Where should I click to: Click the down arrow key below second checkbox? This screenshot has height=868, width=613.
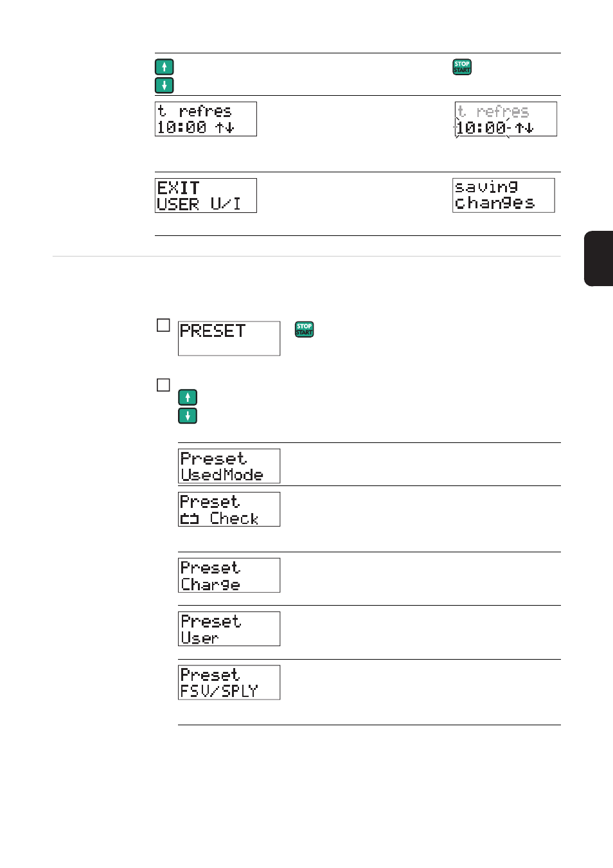pyautogui.click(x=188, y=416)
